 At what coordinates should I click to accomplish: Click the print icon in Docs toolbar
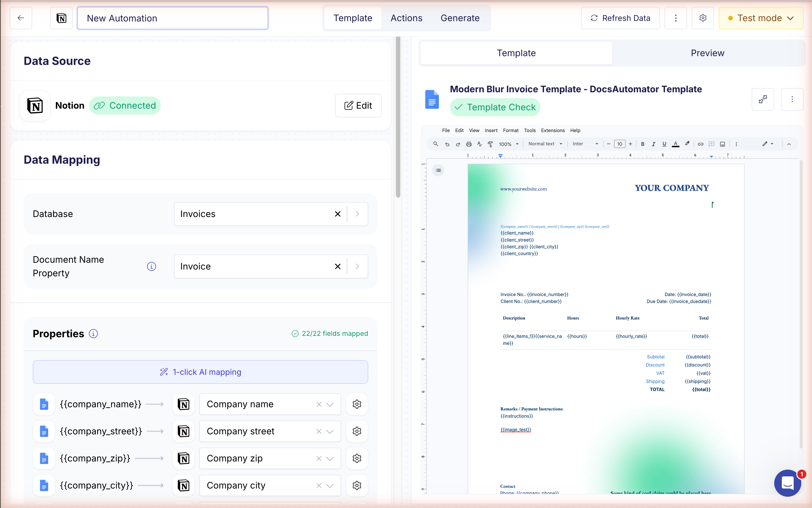tap(469, 144)
